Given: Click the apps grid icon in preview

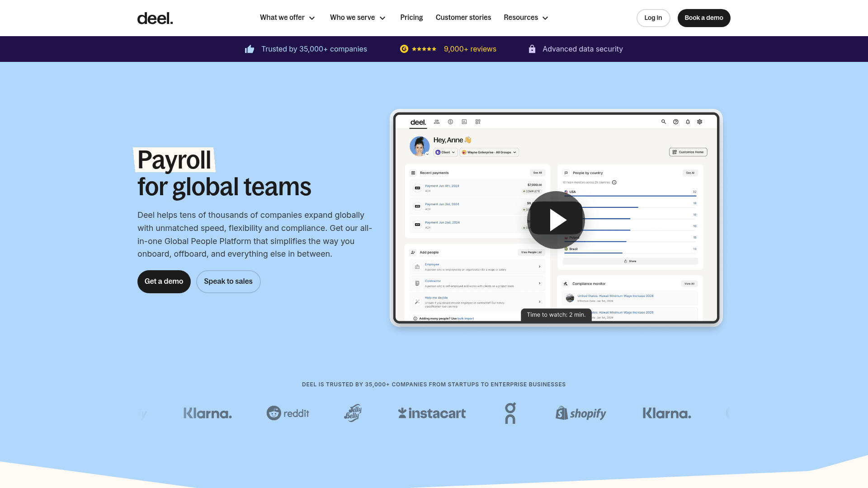Looking at the screenshot, I should (x=478, y=122).
